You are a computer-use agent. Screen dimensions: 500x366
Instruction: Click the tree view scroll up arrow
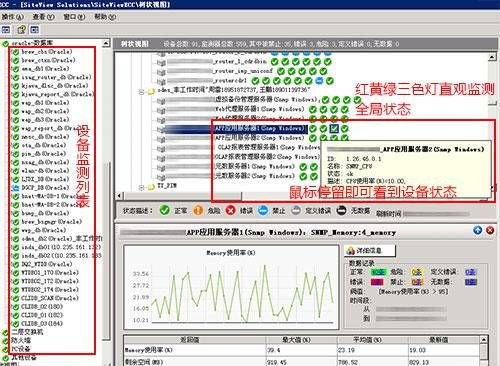[x=492, y=57]
